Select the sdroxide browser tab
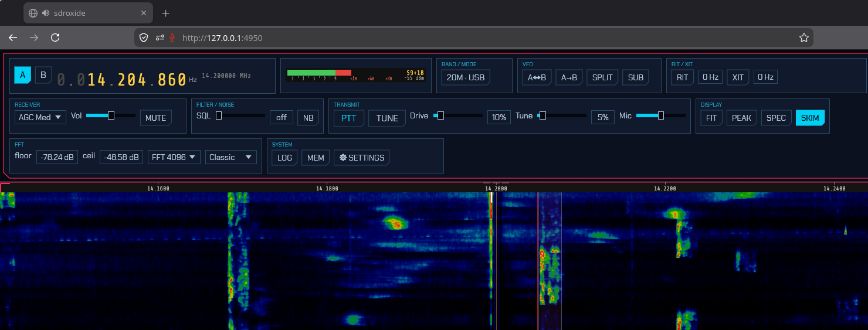868x330 pixels. (88, 13)
